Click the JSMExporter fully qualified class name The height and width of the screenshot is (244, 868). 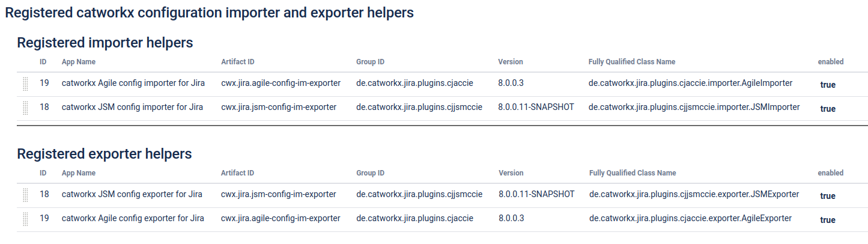click(x=694, y=194)
